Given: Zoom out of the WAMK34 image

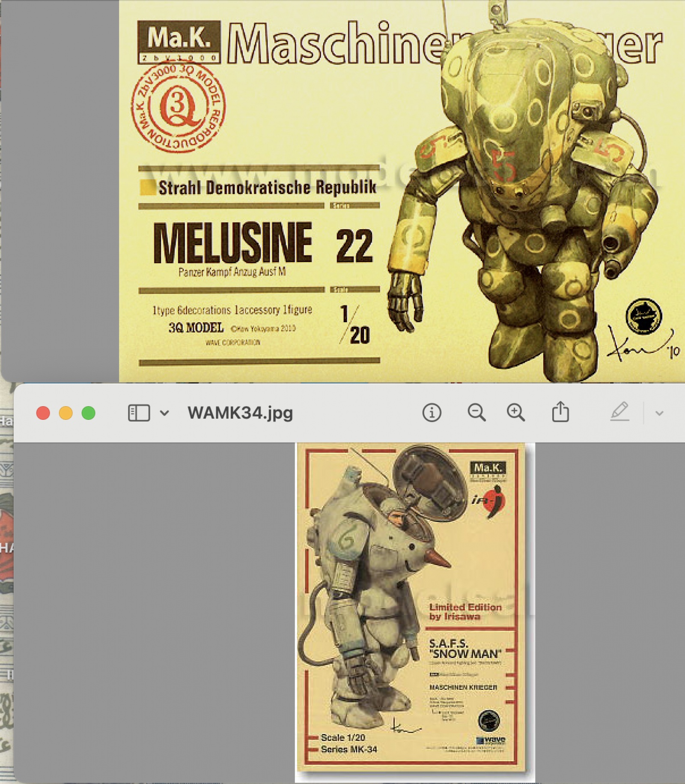Looking at the screenshot, I should (476, 413).
